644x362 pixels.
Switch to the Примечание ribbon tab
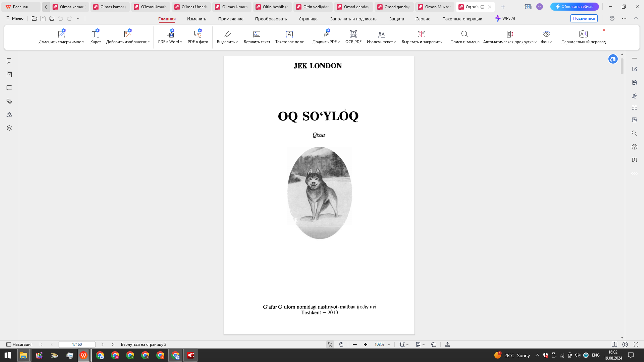pyautogui.click(x=230, y=19)
